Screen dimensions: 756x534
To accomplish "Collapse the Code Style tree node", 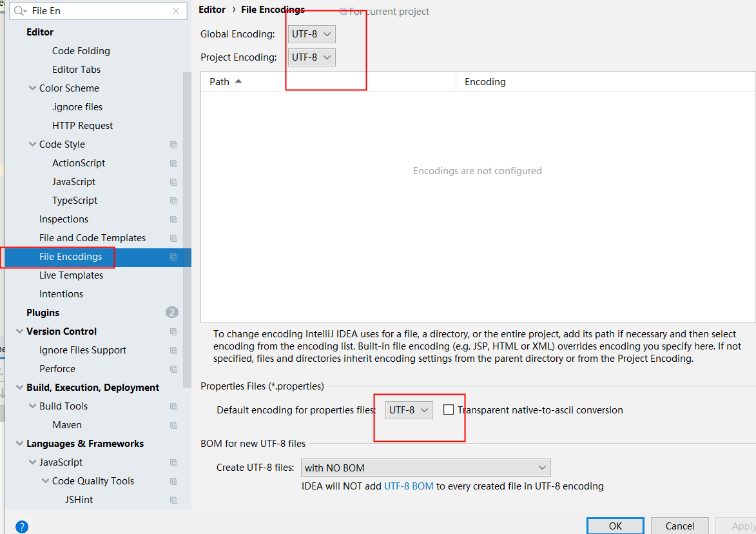I will 32,144.
